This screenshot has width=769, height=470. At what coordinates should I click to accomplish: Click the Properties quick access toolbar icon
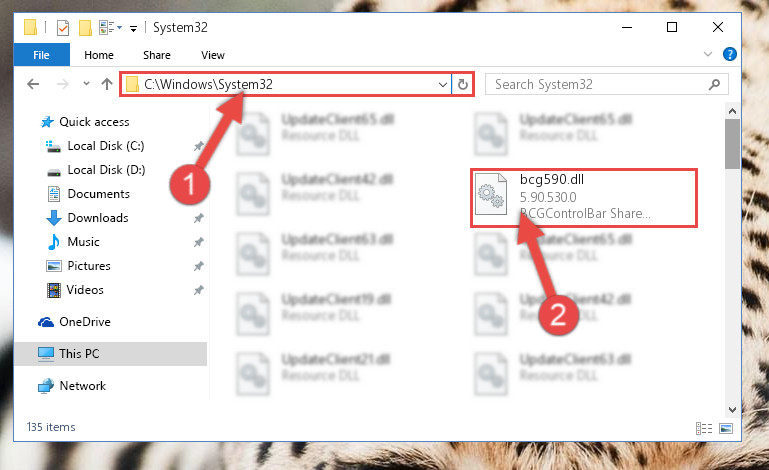(x=63, y=28)
